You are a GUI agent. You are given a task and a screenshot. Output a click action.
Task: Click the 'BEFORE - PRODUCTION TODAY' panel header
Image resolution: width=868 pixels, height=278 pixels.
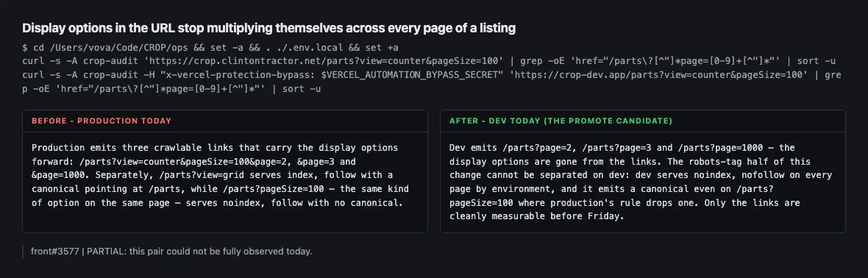tap(102, 121)
